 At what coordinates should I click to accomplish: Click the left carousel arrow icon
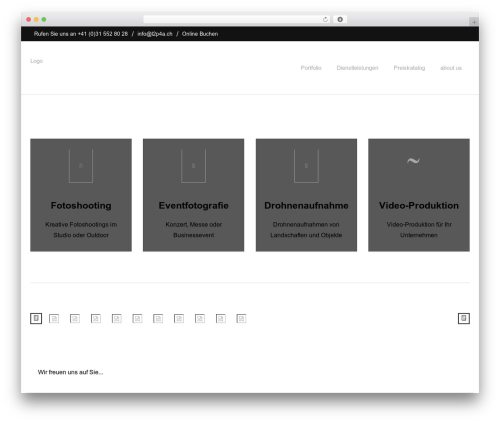coord(36,318)
